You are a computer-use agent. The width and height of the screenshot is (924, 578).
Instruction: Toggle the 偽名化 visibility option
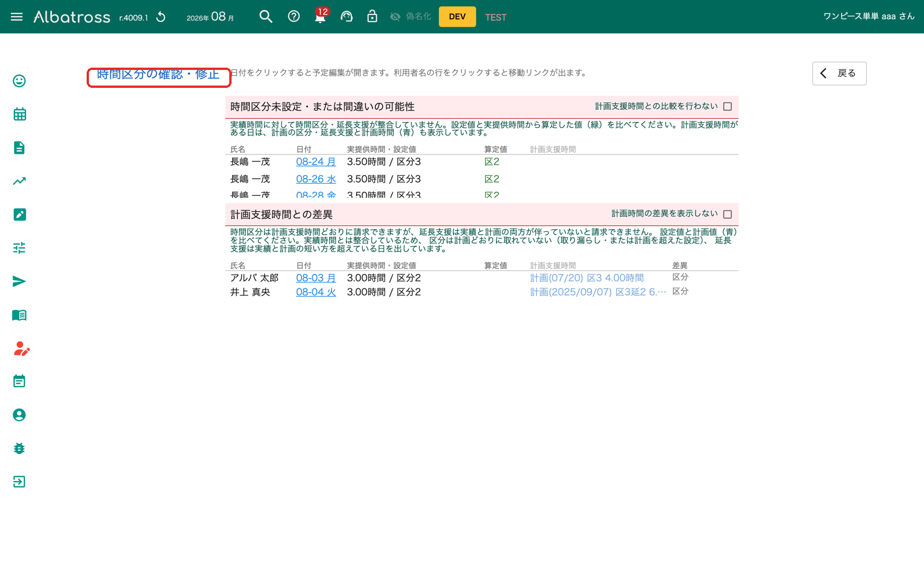click(411, 16)
